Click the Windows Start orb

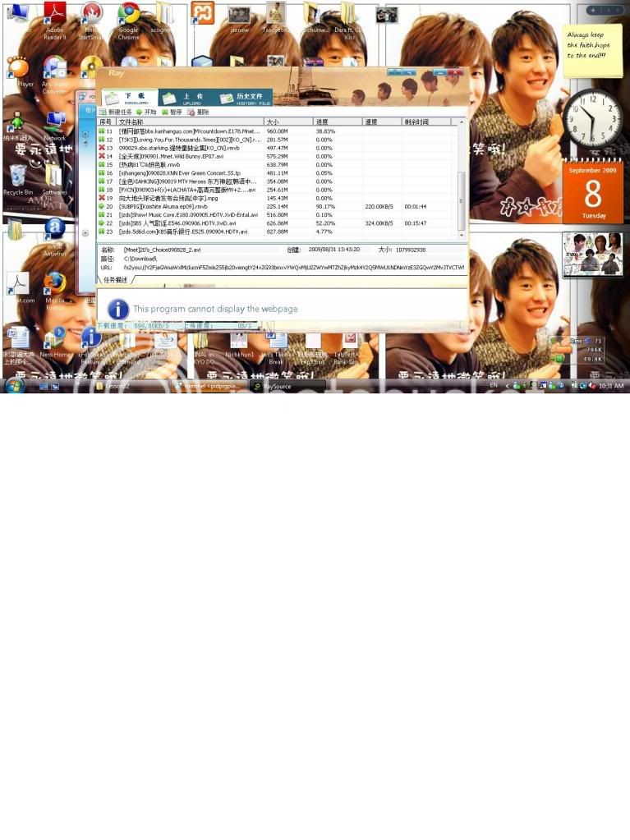coord(14,386)
